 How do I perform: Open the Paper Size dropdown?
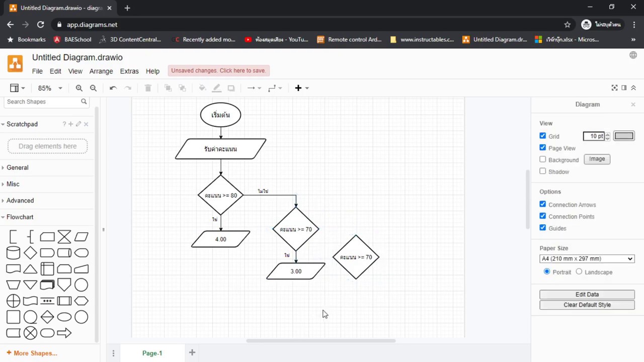click(x=587, y=258)
